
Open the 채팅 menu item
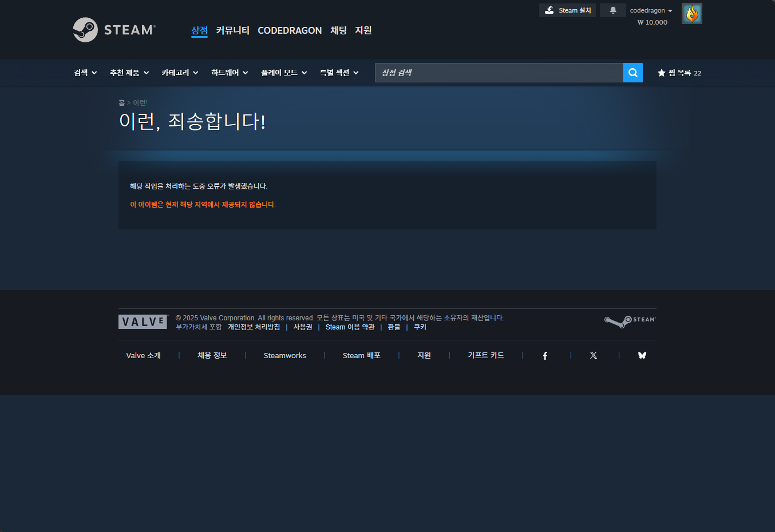(338, 30)
